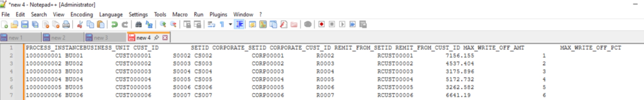
Task: Pin the new 4 tab
Action: (156, 38)
